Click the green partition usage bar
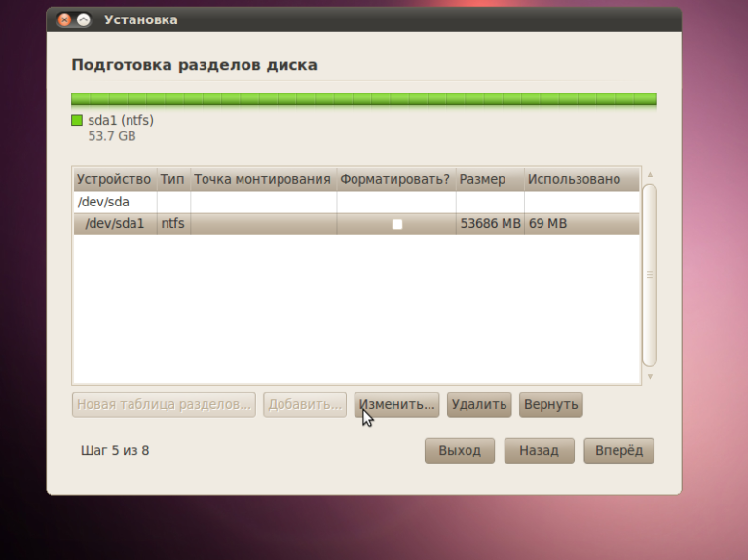Viewport: 748px width, 560px height. (x=363, y=99)
